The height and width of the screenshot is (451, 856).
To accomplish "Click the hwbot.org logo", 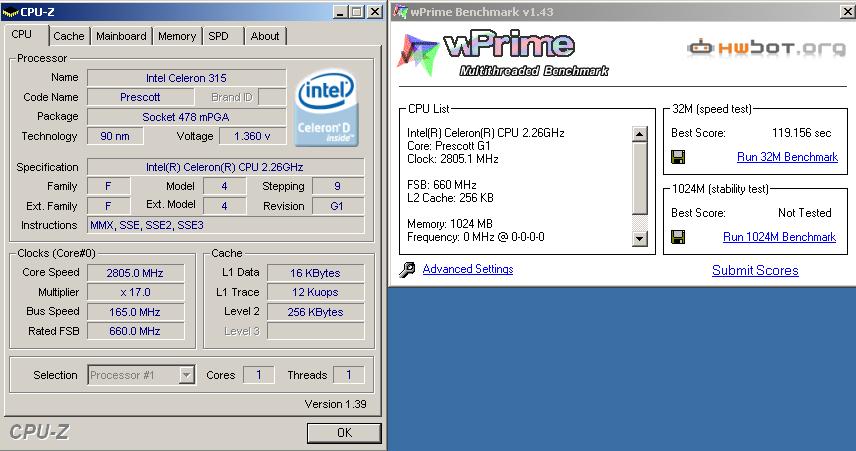I will coord(766,48).
